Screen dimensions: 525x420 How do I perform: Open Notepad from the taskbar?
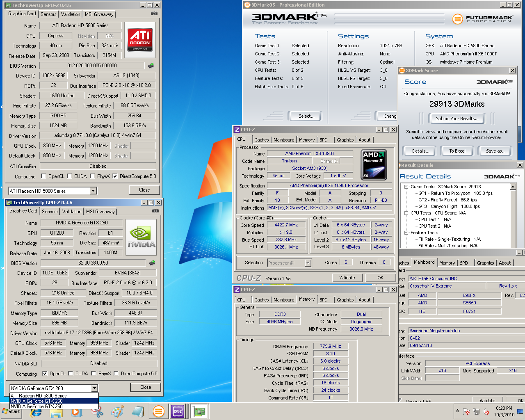138,412
